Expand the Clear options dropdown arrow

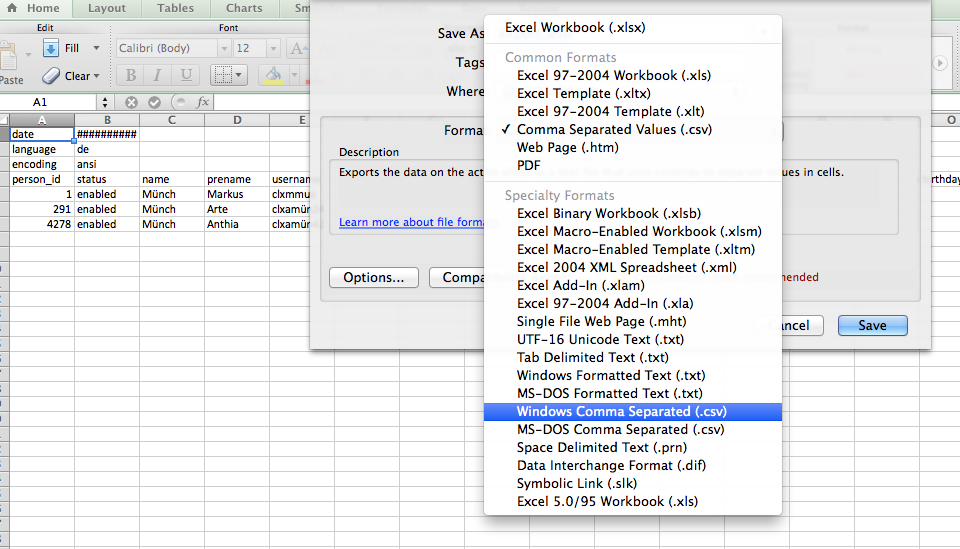coord(96,76)
